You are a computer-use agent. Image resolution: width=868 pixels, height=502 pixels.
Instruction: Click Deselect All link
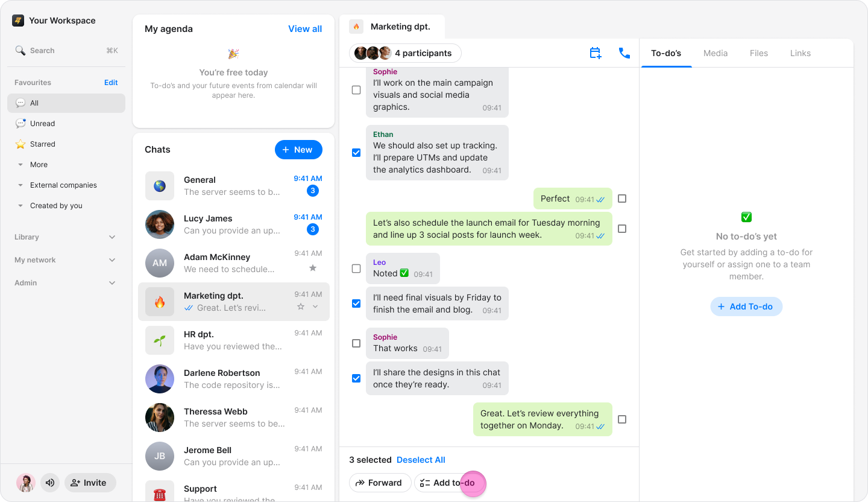421,460
